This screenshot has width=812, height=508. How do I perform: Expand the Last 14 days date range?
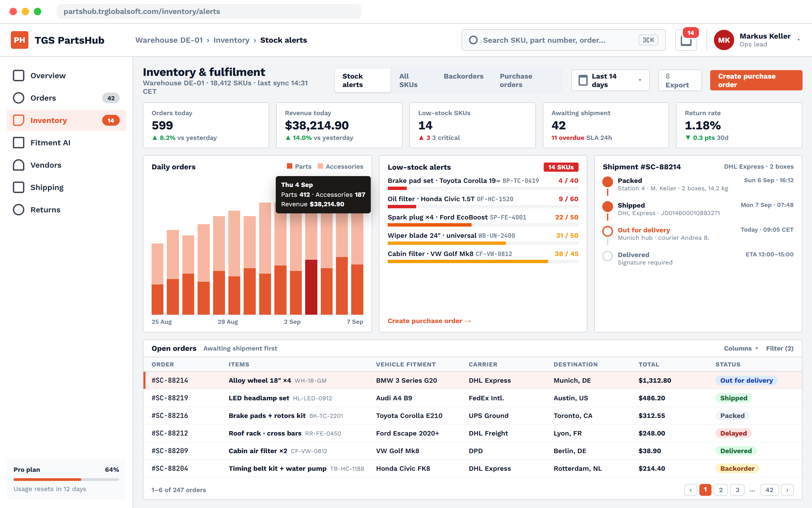click(x=610, y=80)
